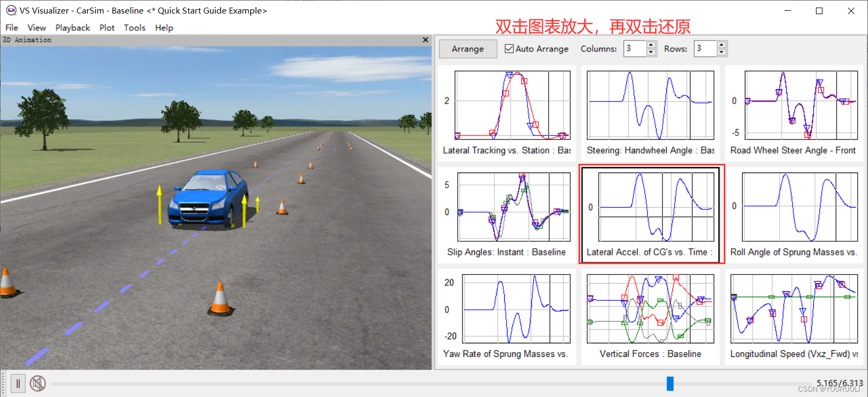Select the Steering Handwheel Angle plot
Viewport: 868px width, 397px height.
[x=651, y=113]
